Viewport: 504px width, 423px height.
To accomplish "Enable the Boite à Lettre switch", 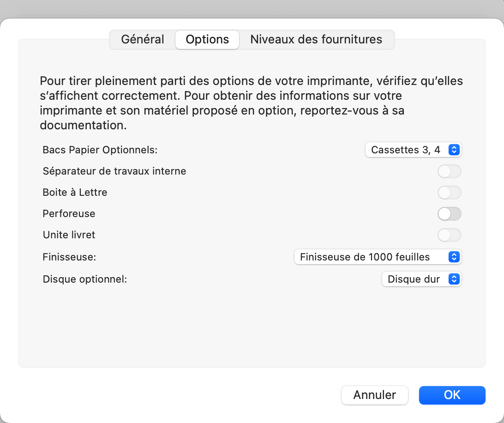I will (x=450, y=193).
